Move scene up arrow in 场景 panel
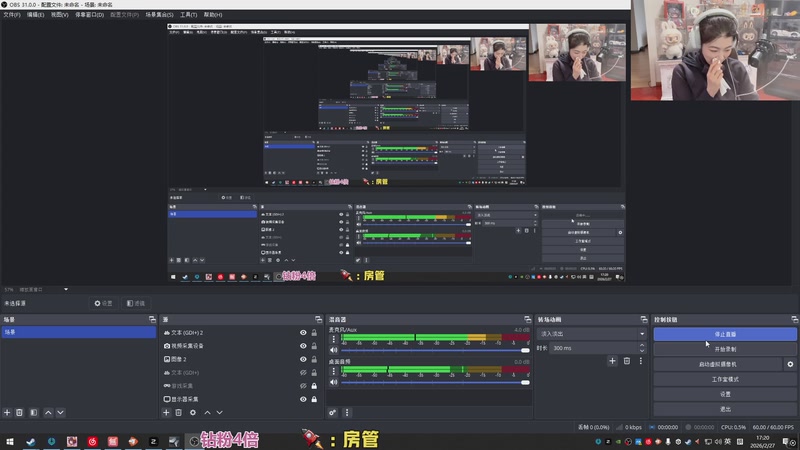The width and height of the screenshot is (800, 450). 48,412
